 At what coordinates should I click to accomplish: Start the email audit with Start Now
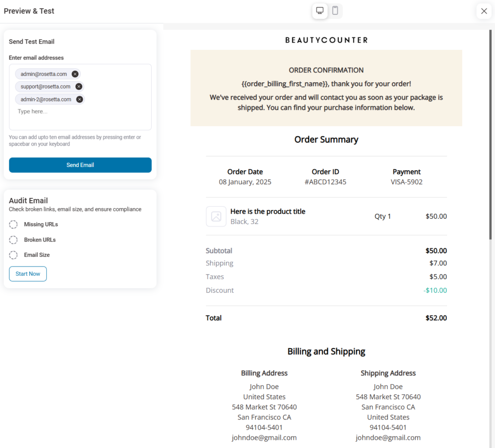pyautogui.click(x=28, y=273)
